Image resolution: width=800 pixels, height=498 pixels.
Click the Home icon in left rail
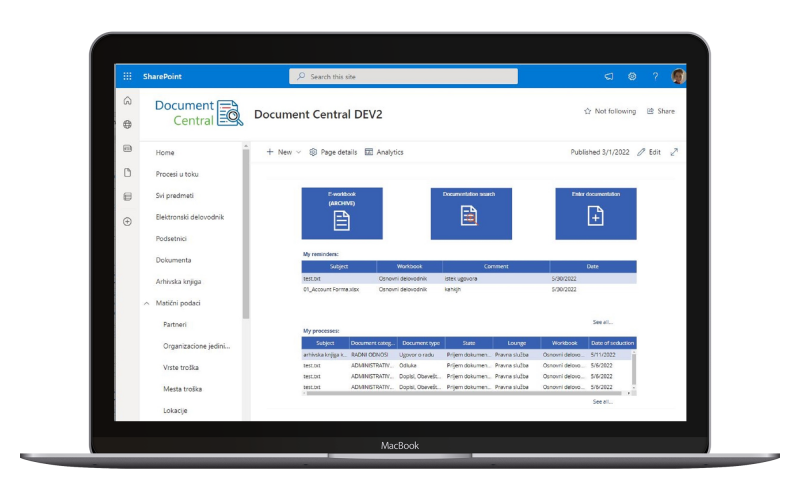click(127, 101)
